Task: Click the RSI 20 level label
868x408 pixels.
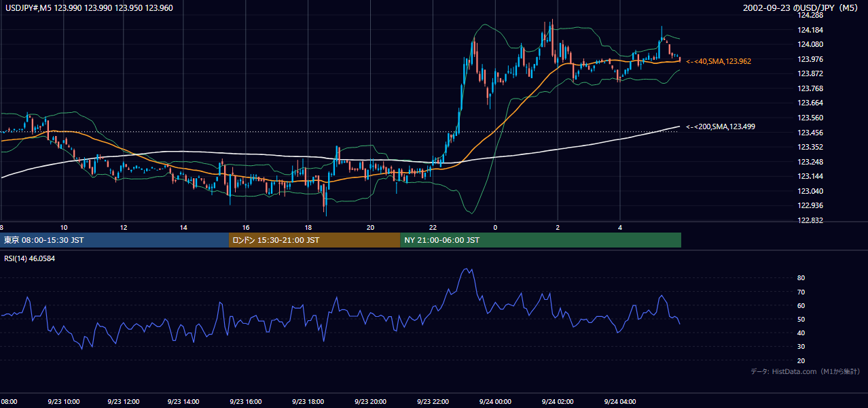Action: point(801,360)
